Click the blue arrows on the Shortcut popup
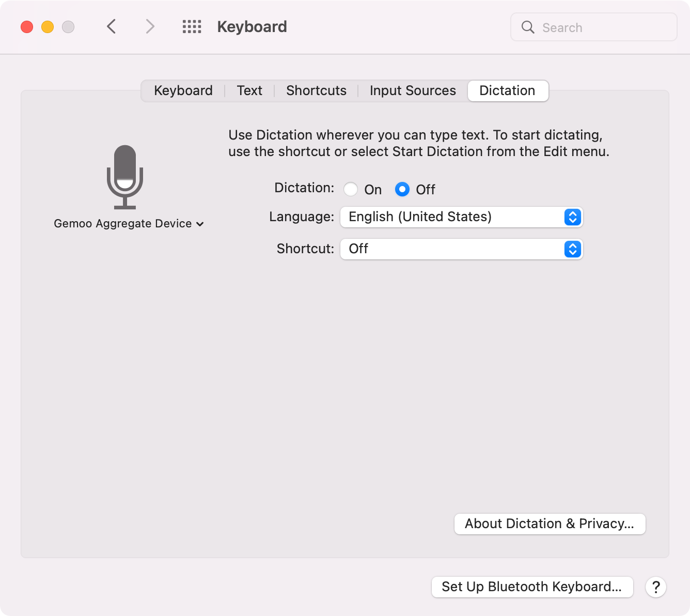Image resolution: width=690 pixels, height=616 pixels. (x=572, y=249)
